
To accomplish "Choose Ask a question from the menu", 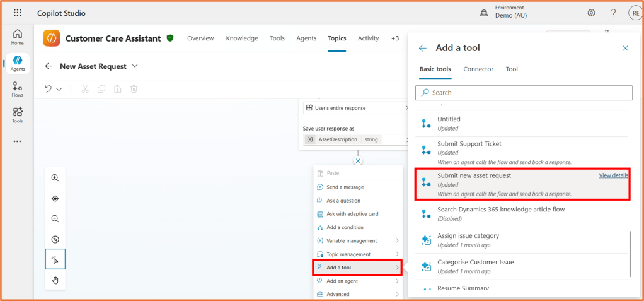I will click(358, 201).
